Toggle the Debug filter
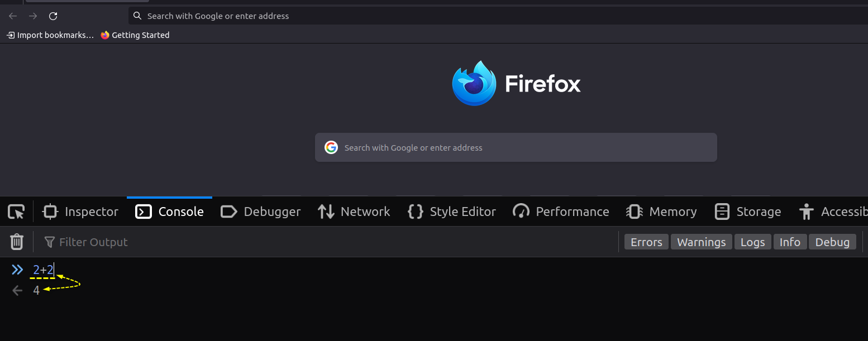Image resolution: width=868 pixels, height=341 pixels. [832, 242]
